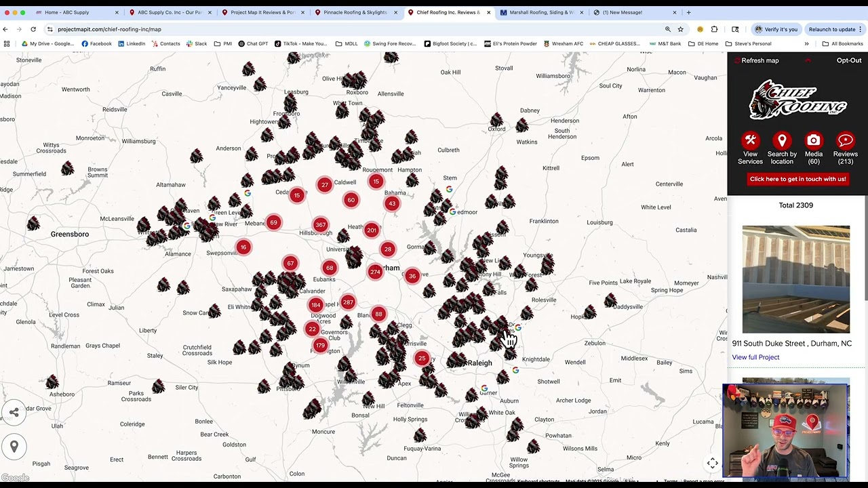Open the Slack bookmark
This screenshot has height=488, width=868.
(x=196, y=43)
